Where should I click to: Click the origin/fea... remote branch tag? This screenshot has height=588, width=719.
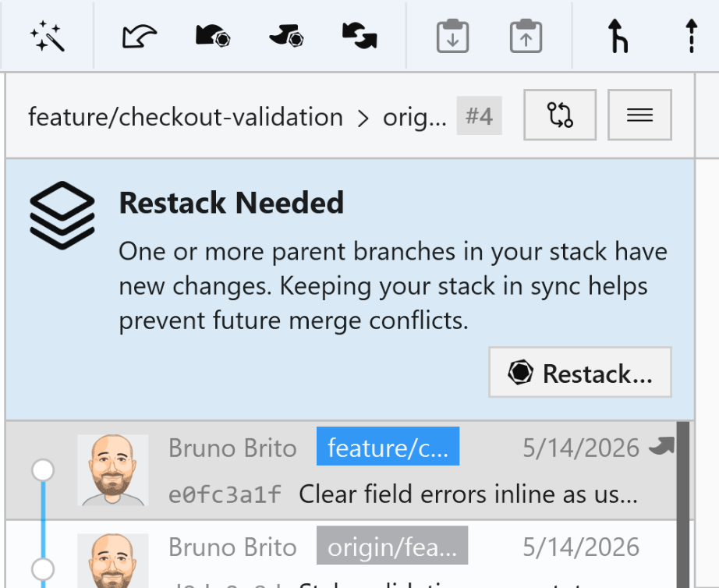point(392,545)
